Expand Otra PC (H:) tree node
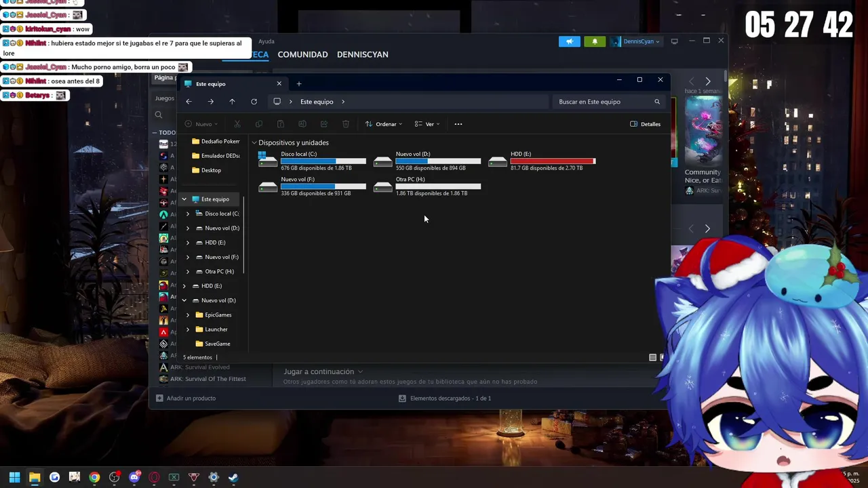The width and height of the screenshot is (868, 488). click(x=188, y=272)
